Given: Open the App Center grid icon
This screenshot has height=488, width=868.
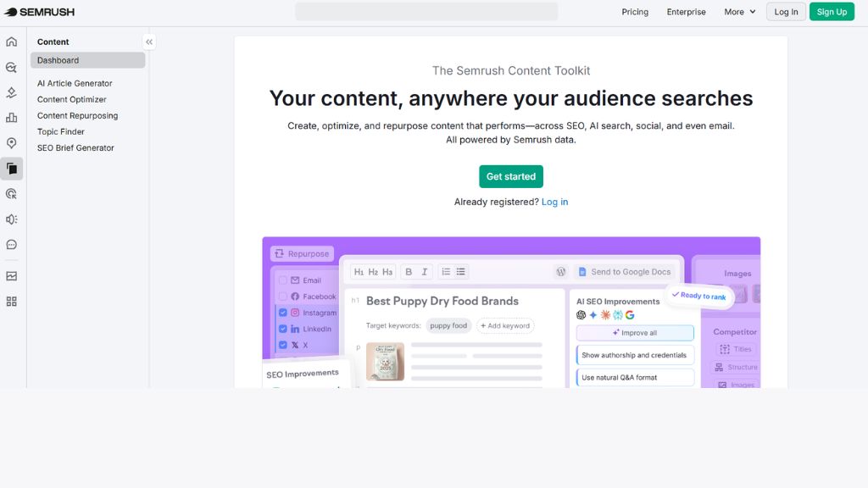Looking at the screenshot, I should [x=12, y=302].
